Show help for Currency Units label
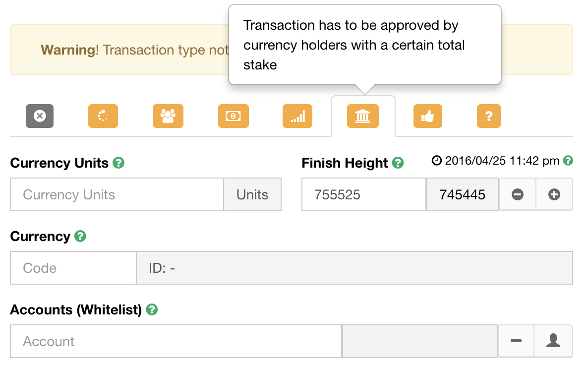 118,163
